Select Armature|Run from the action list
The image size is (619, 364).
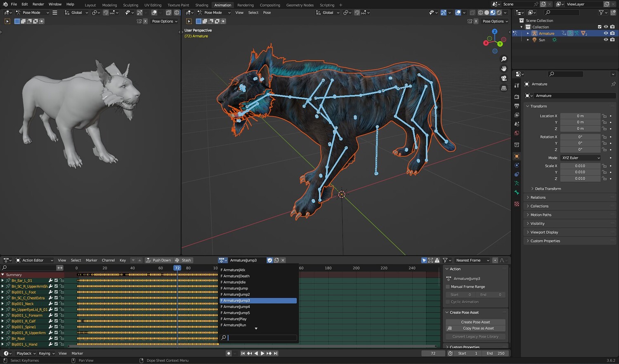(x=258, y=325)
